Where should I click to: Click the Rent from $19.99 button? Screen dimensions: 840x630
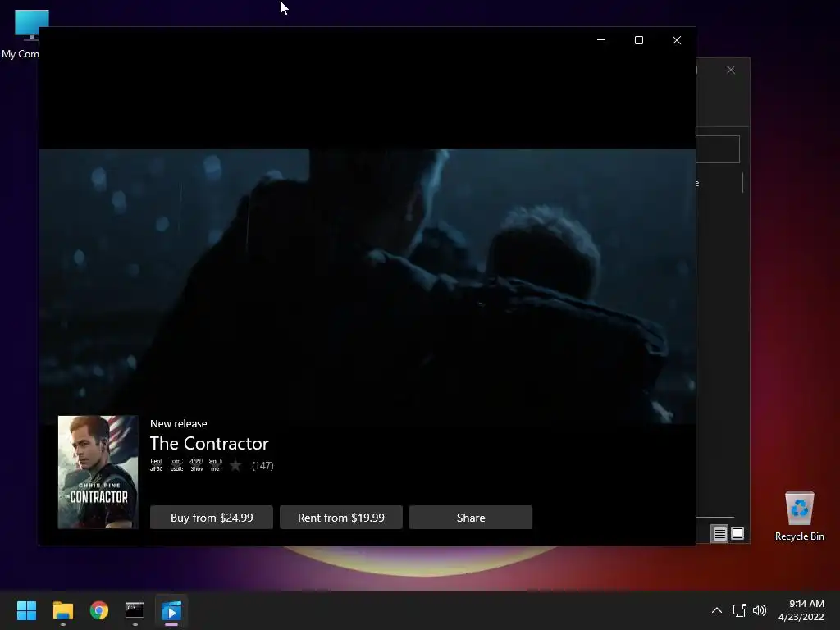point(341,518)
